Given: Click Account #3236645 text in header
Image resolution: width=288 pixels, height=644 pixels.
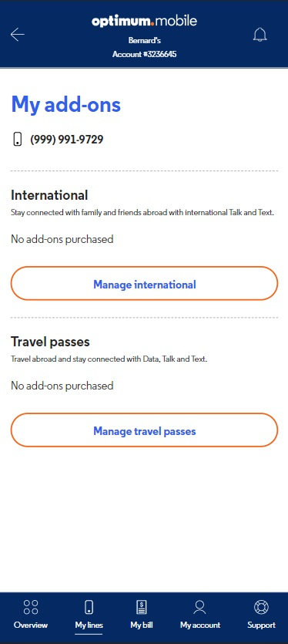Looking at the screenshot, I should (145, 54).
